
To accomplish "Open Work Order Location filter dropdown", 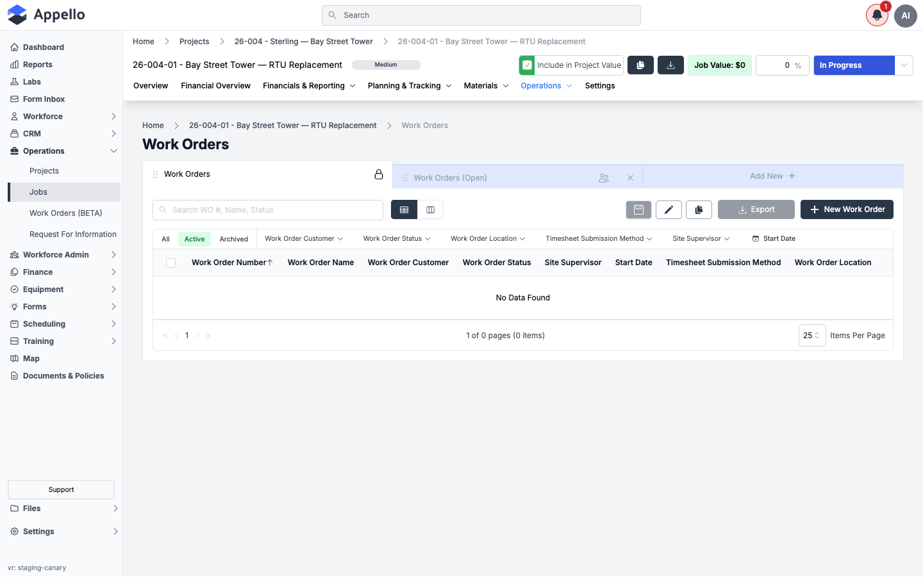I will coord(488,239).
